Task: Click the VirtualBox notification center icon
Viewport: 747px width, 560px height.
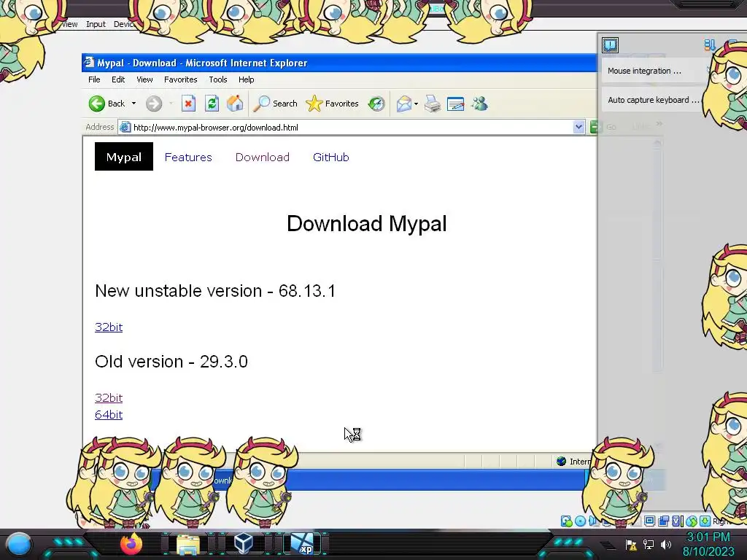Action: [x=611, y=44]
